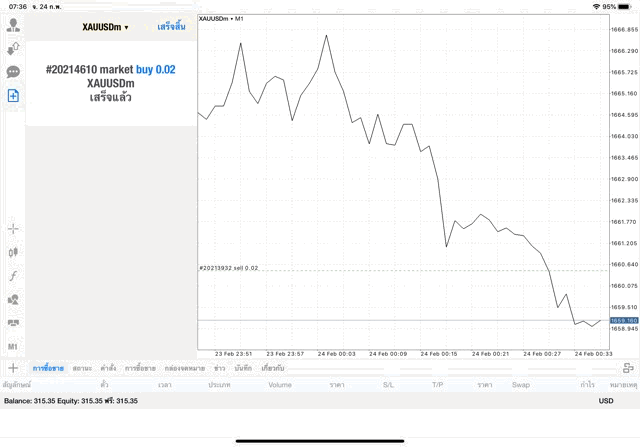
Task: Open the บันทึก journal tab
Action: click(x=243, y=368)
